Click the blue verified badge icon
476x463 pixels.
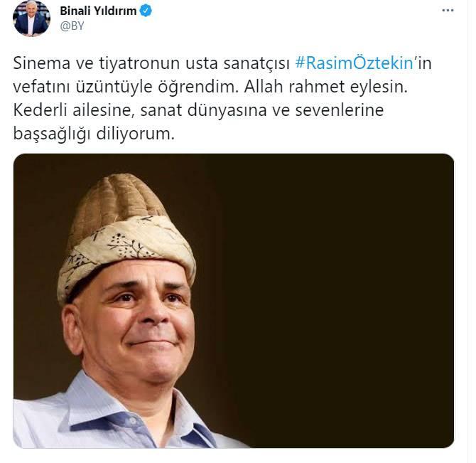pos(146,11)
